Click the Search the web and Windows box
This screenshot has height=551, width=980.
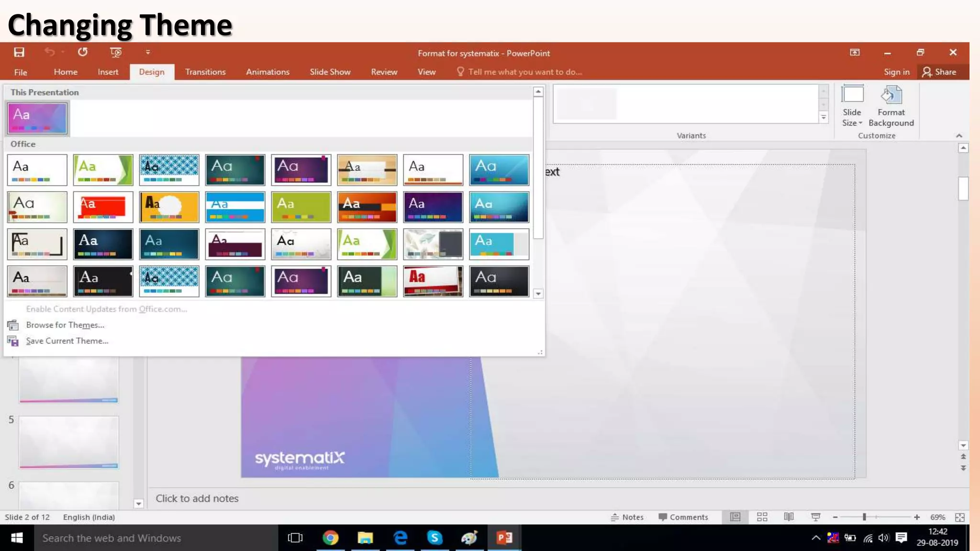pyautogui.click(x=156, y=538)
